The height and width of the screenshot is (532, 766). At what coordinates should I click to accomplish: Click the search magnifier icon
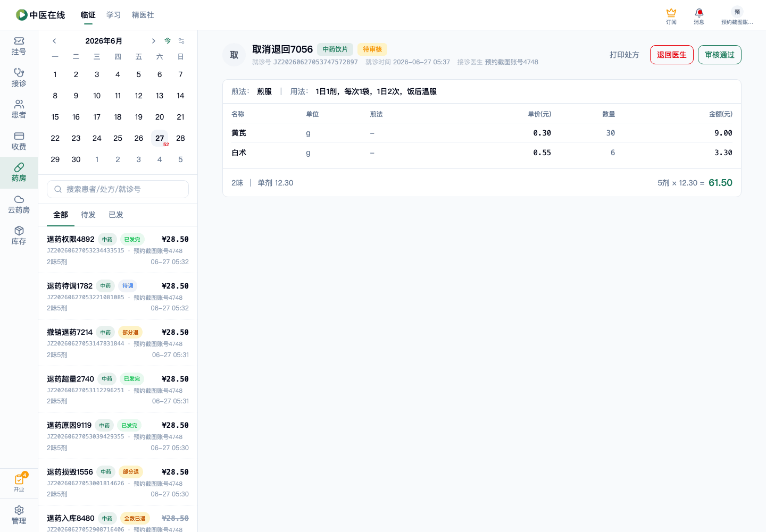(x=58, y=189)
